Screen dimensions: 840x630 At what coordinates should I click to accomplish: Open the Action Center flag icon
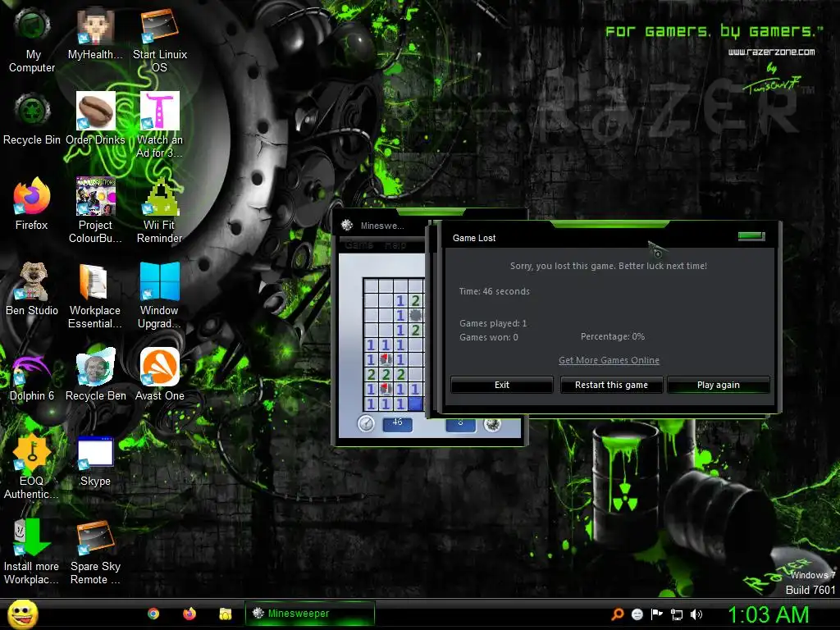pos(657,614)
